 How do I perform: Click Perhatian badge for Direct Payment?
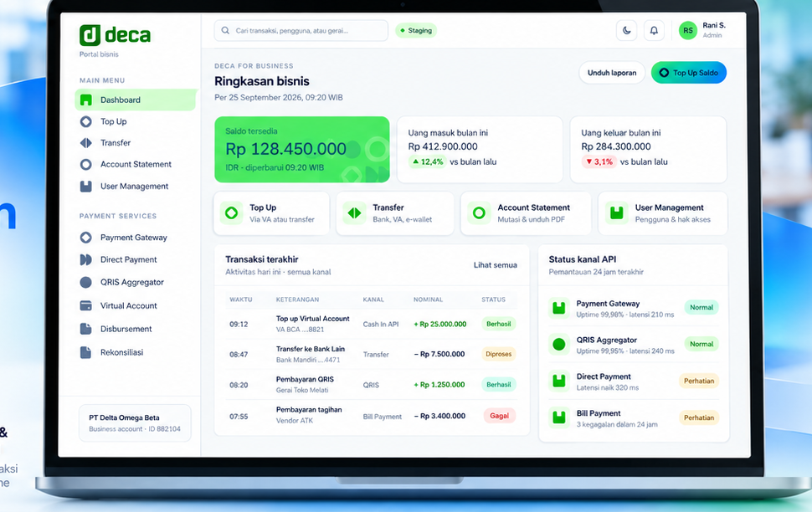pos(699,381)
